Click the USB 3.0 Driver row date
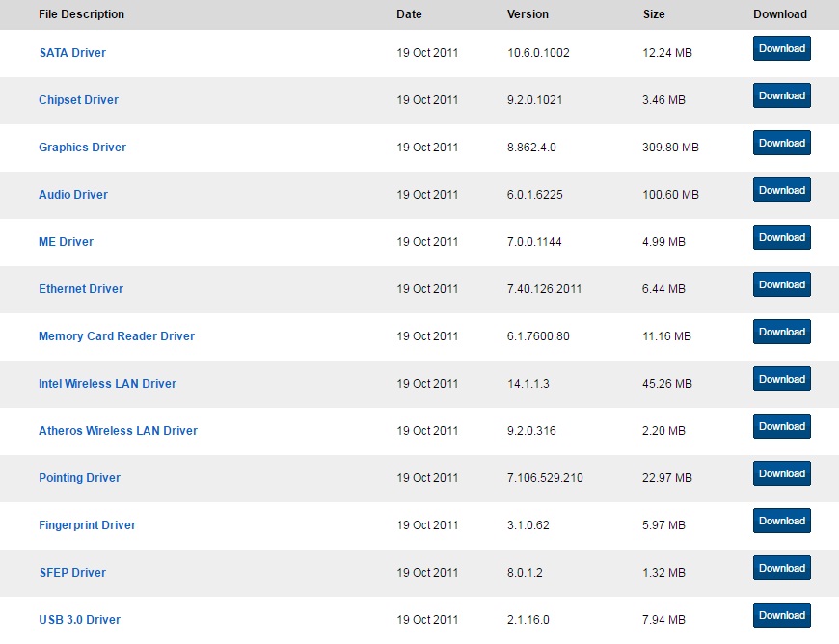This screenshot has width=839, height=644. click(427, 620)
